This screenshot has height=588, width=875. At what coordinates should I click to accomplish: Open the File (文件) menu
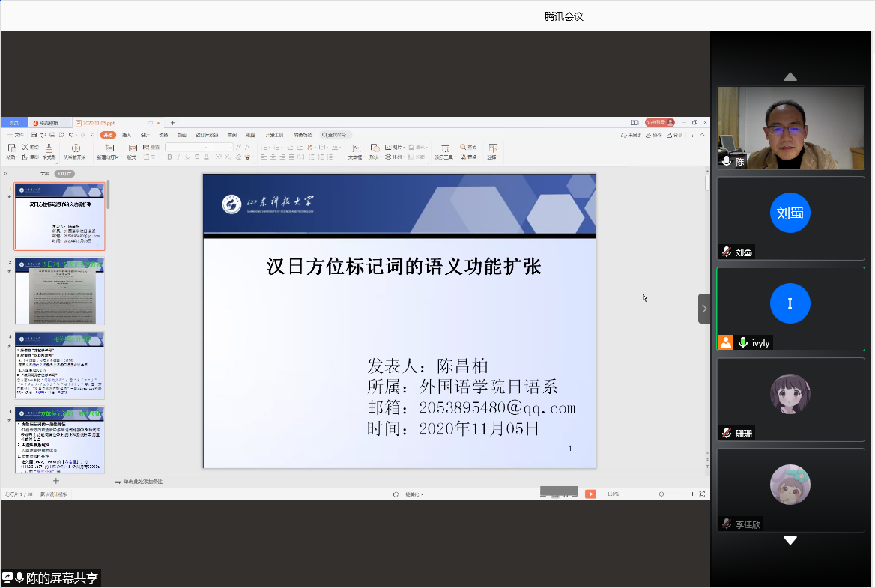(16, 135)
